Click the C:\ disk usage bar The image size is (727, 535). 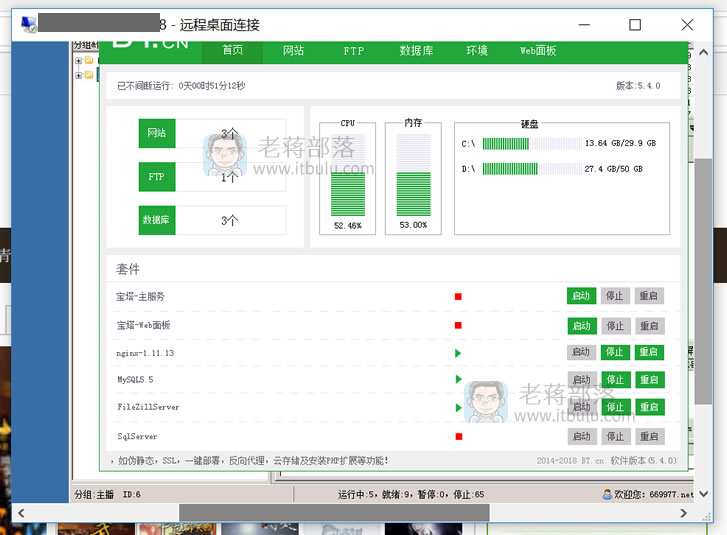coord(532,144)
